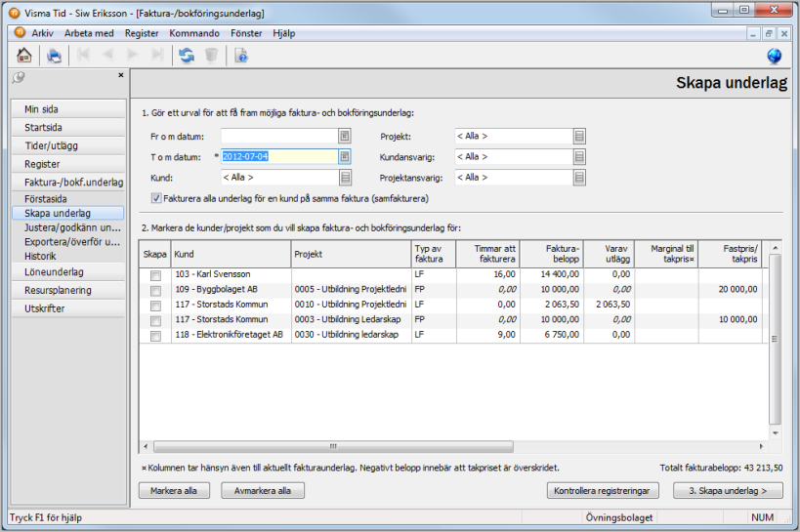Toggle samfakturera checkbox
The image size is (800, 532).
[156, 198]
